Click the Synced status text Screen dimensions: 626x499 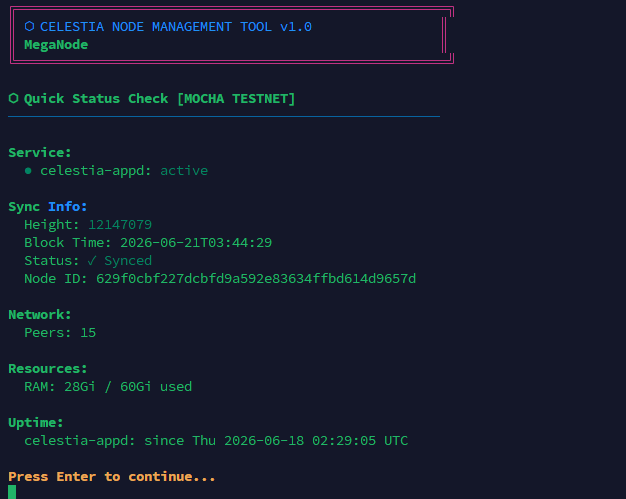pos(128,261)
